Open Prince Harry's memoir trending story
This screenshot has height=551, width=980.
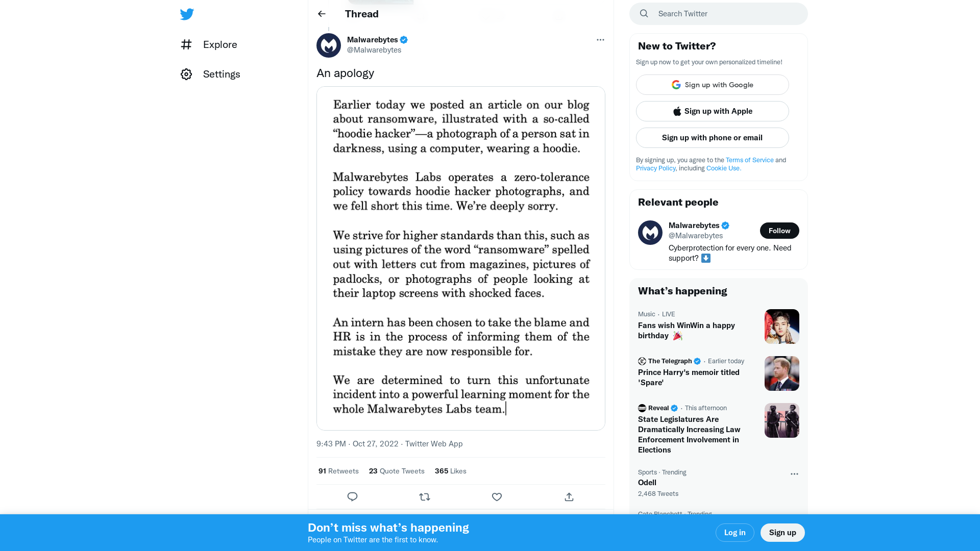coord(689,378)
